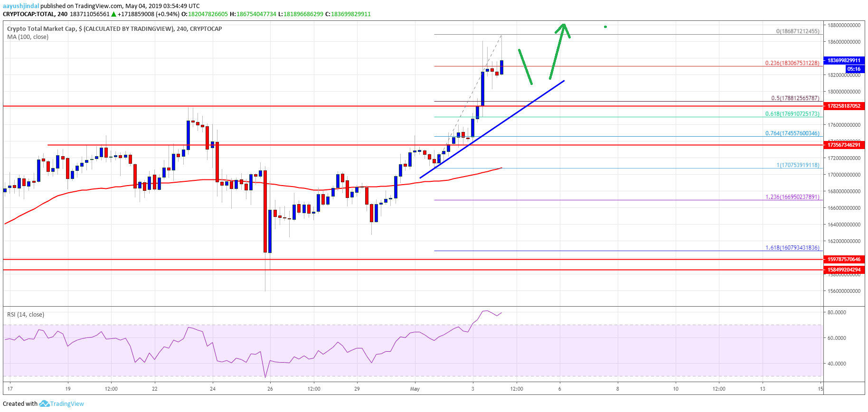Click the 156000000000 price axis value
This screenshot has width=868, height=412.
point(844,291)
